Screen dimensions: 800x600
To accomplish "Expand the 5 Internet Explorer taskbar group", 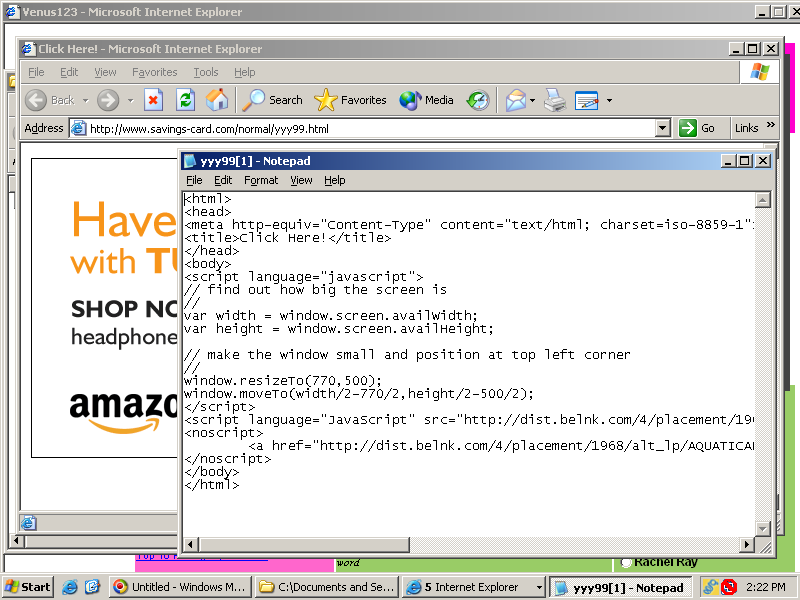I will click(x=474, y=587).
